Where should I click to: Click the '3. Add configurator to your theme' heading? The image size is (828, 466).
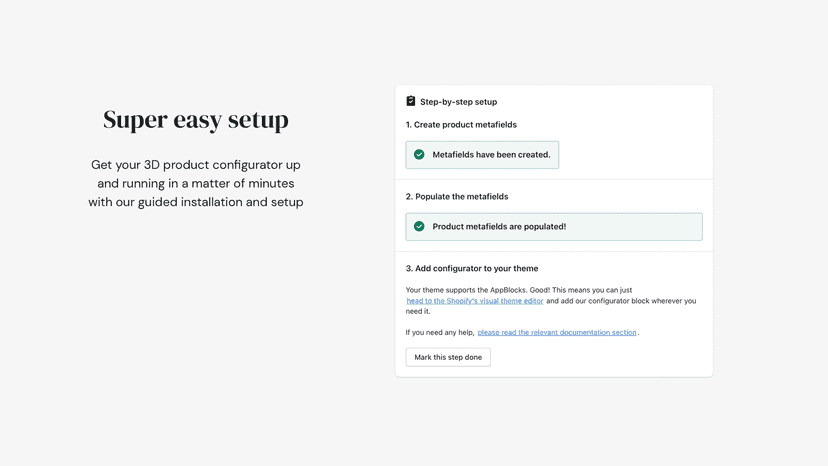(x=472, y=268)
